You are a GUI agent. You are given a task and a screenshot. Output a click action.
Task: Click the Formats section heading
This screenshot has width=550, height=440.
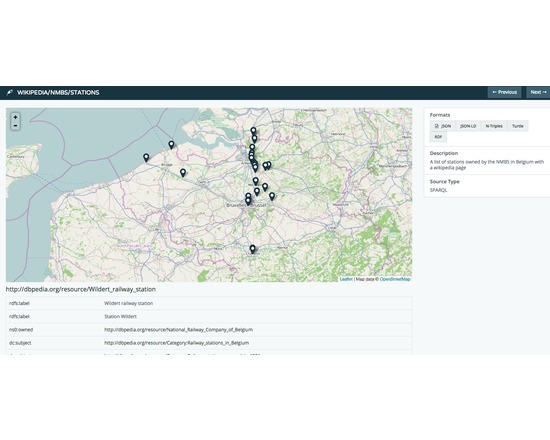click(x=440, y=115)
